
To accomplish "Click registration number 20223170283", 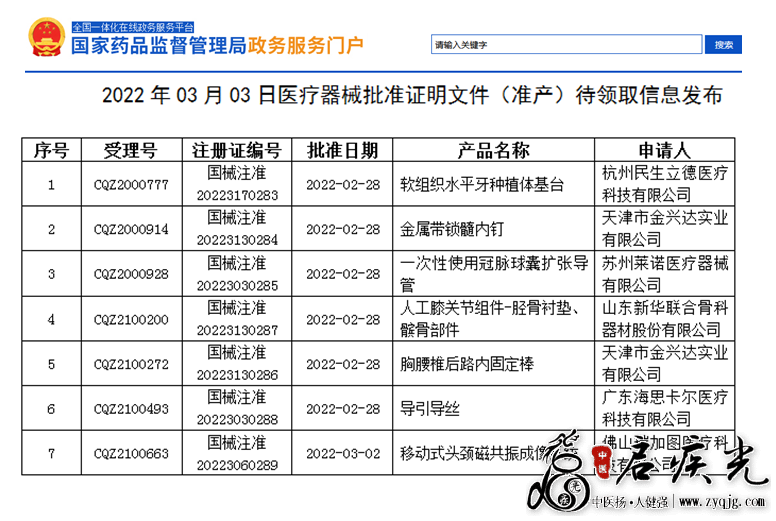I will click(237, 195).
